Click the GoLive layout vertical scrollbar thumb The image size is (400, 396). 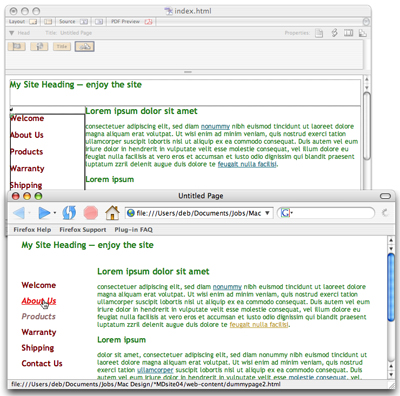coord(367,126)
